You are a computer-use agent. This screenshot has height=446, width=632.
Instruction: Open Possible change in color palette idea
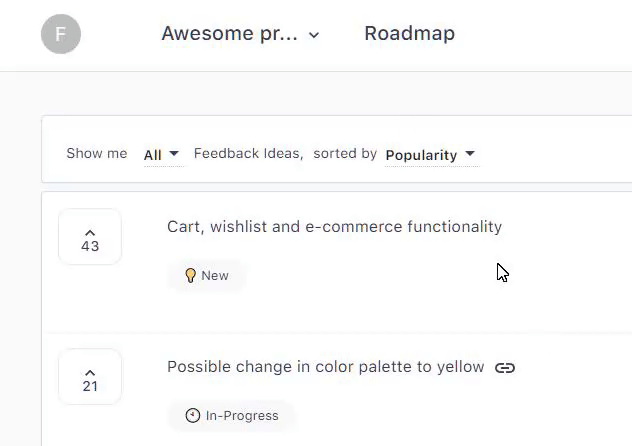pos(326,367)
